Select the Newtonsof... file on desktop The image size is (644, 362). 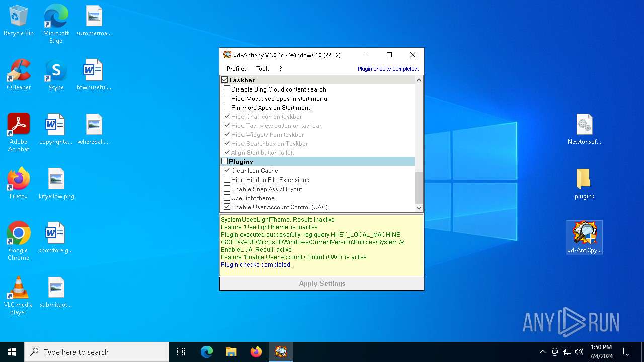point(584,130)
